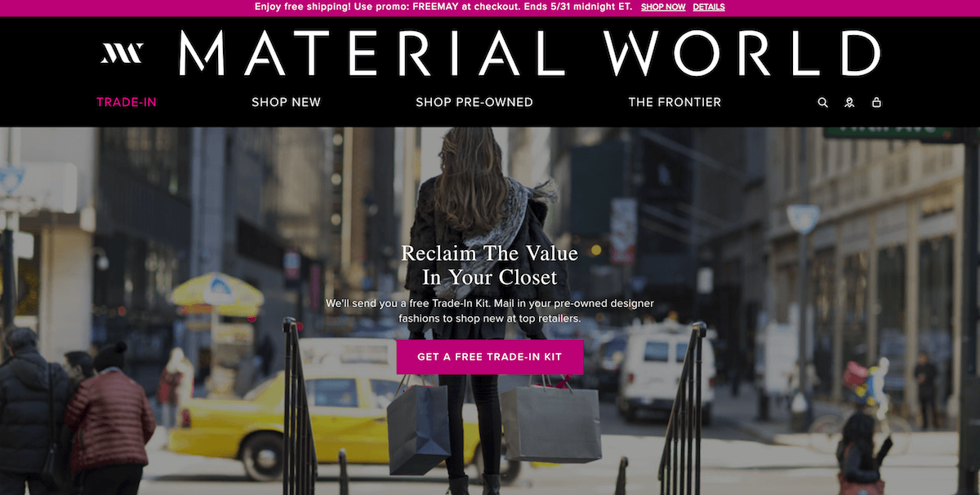This screenshot has width=980, height=495.
Task: Open the TRADE-IN menu item
Action: click(127, 102)
